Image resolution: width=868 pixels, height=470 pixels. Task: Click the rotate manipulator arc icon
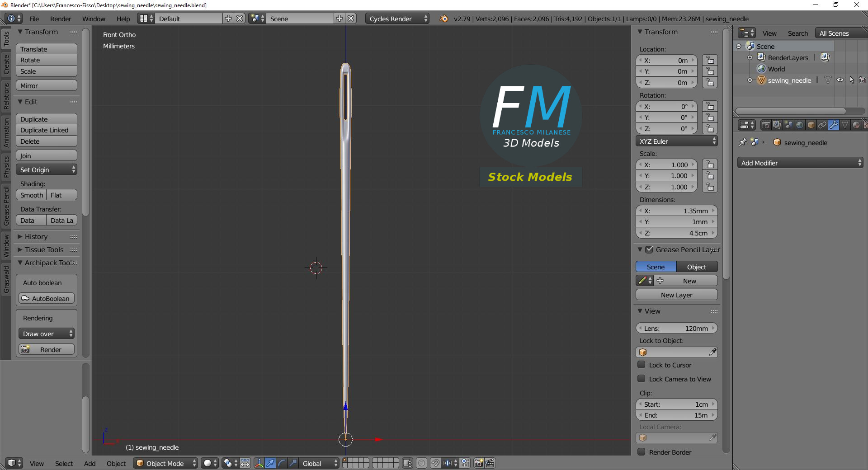pyautogui.click(x=282, y=463)
